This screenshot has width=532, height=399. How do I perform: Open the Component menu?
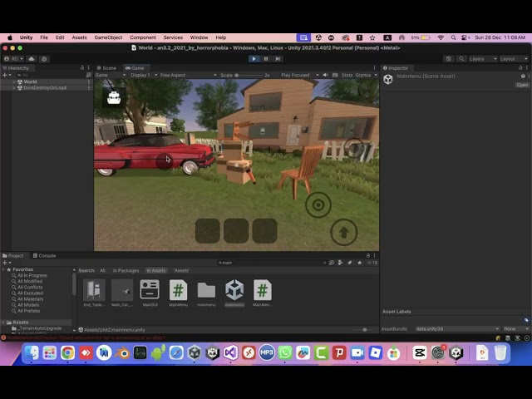[143, 37]
